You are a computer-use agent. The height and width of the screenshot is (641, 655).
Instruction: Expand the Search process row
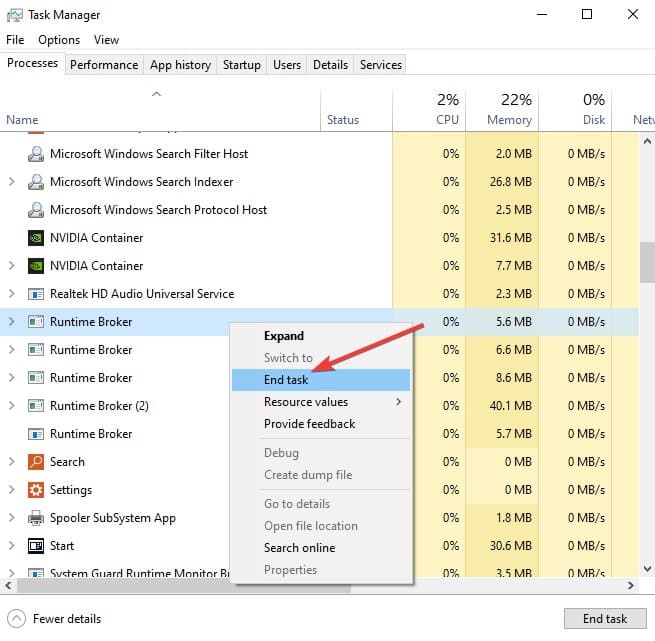(x=12, y=462)
